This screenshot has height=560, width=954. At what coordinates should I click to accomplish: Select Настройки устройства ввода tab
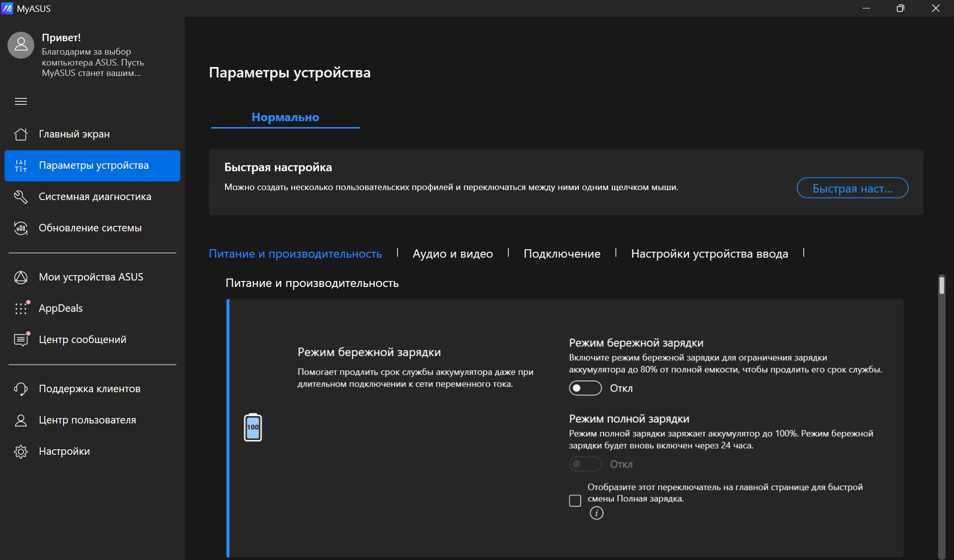click(709, 254)
